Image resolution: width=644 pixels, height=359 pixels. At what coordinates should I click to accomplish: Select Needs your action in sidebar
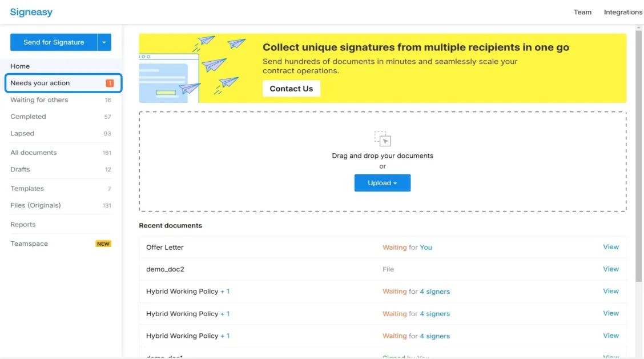coord(64,83)
